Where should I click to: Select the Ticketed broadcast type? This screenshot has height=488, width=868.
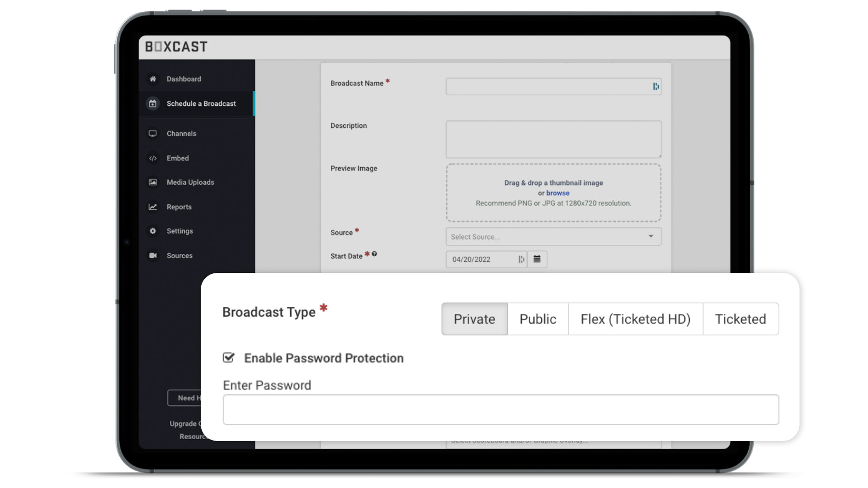click(741, 319)
